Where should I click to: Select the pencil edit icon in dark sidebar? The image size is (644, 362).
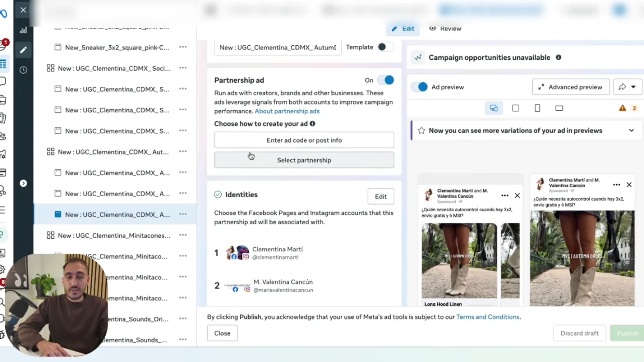point(23,50)
